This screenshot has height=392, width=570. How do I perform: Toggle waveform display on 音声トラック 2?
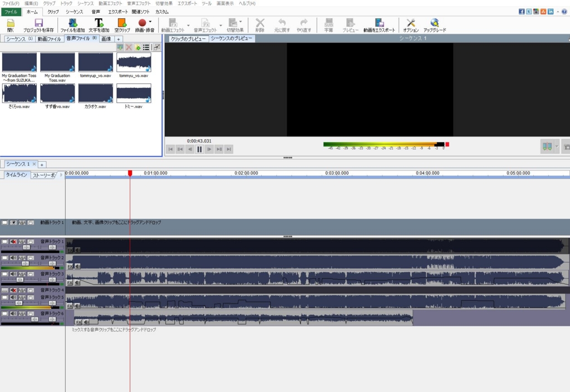click(x=22, y=258)
